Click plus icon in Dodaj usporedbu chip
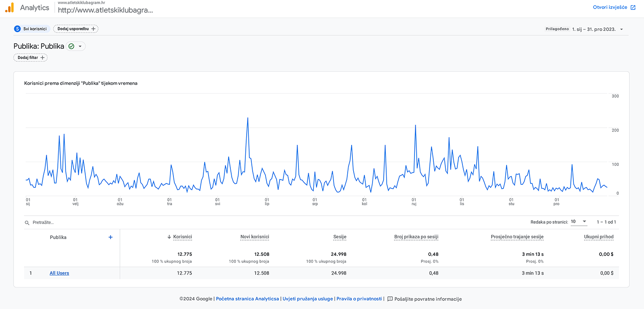This screenshot has width=644, height=309. click(93, 29)
